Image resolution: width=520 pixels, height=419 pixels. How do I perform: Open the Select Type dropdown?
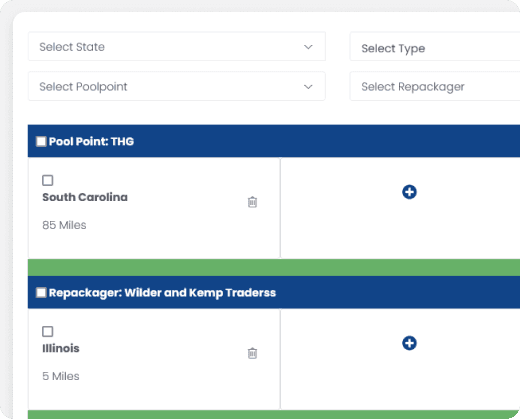click(x=435, y=47)
